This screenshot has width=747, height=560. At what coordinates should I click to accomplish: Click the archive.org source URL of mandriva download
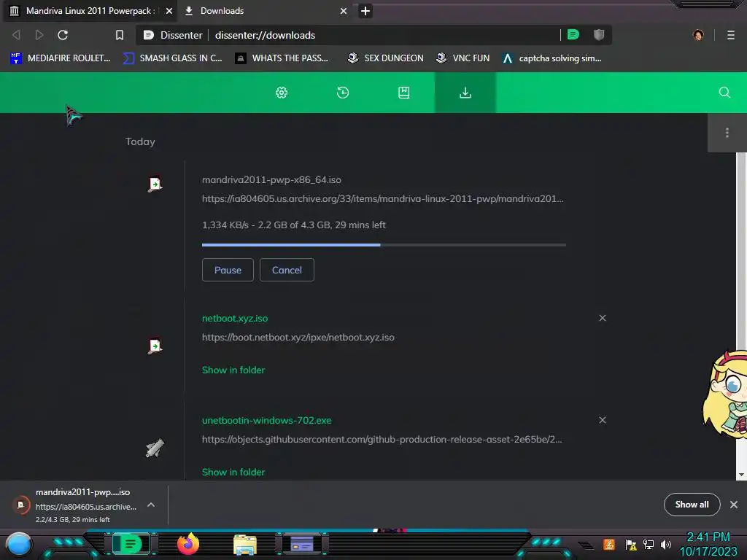[382, 199]
